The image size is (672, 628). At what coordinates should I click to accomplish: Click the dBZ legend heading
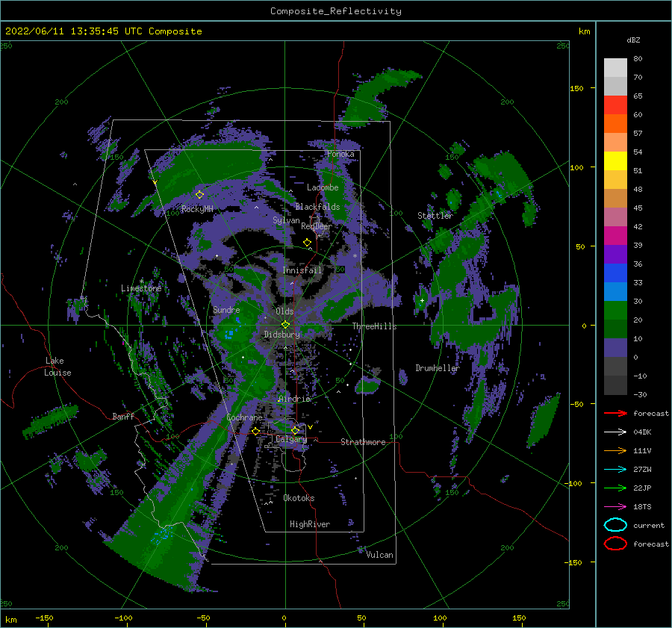tap(633, 40)
